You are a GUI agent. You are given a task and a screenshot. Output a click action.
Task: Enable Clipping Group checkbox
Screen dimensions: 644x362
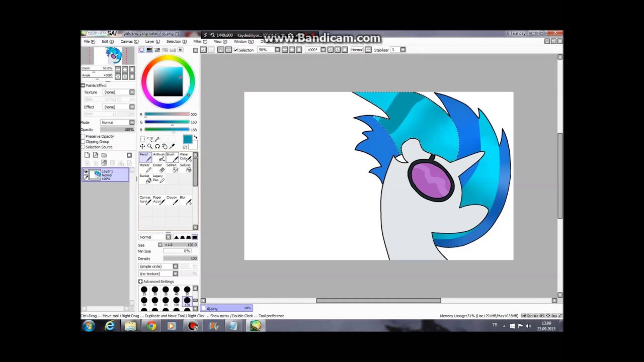tap(84, 142)
